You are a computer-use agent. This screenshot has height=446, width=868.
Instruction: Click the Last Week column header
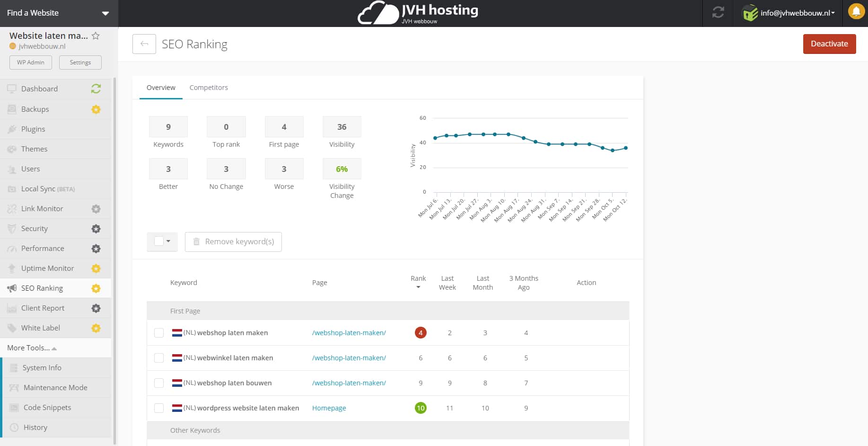coord(447,283)
